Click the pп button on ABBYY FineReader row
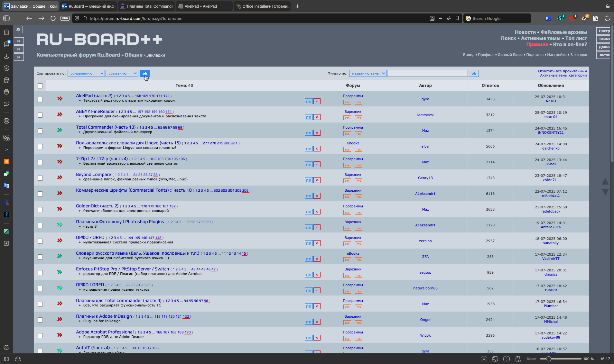This screenshot has width=614, height=364. 309,117
